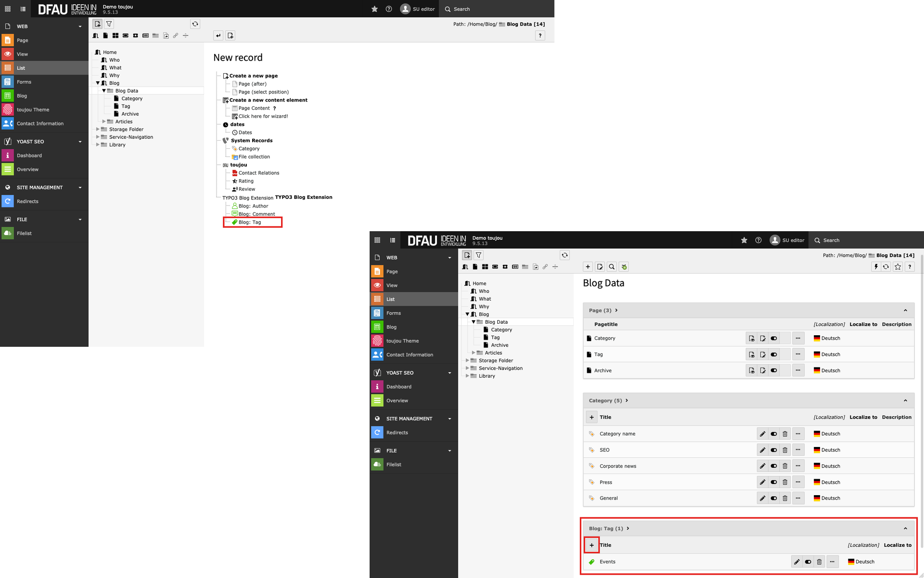Click the search magnifier in Blog Data toolbar
The image size is (924, 578).
click(x=612, y=267)
